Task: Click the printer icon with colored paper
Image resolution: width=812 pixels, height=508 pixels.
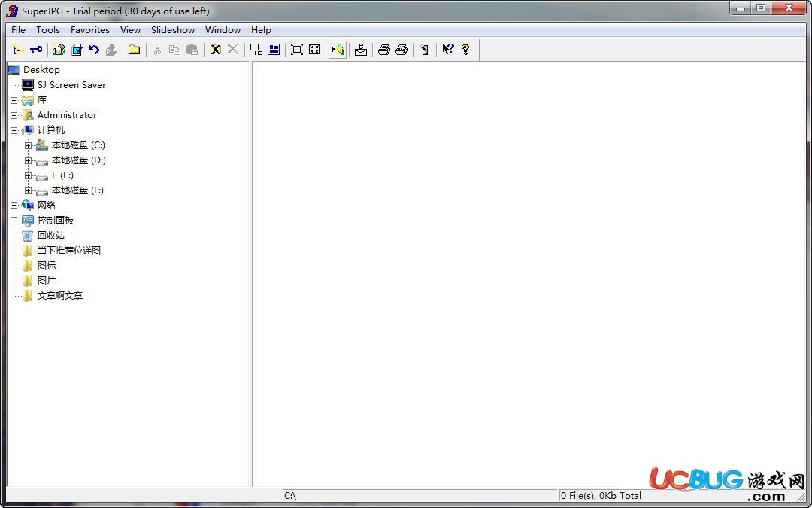Action: pos(401,50)
